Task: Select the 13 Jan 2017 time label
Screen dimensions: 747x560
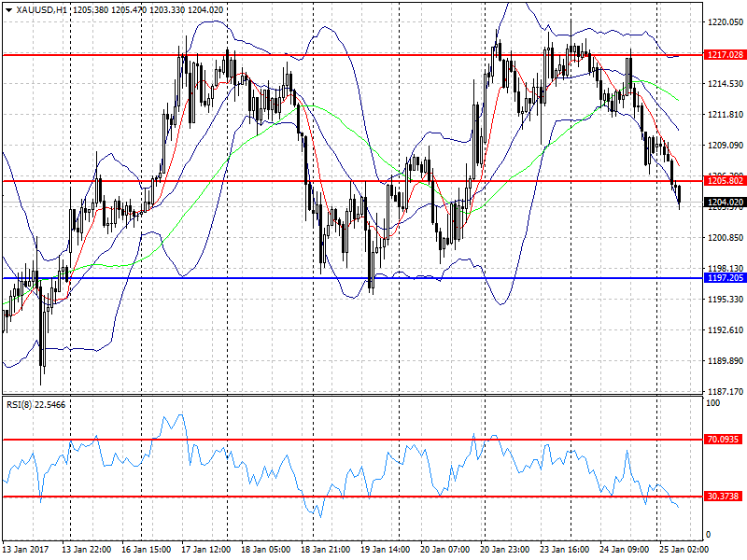Action: [26, 549]
